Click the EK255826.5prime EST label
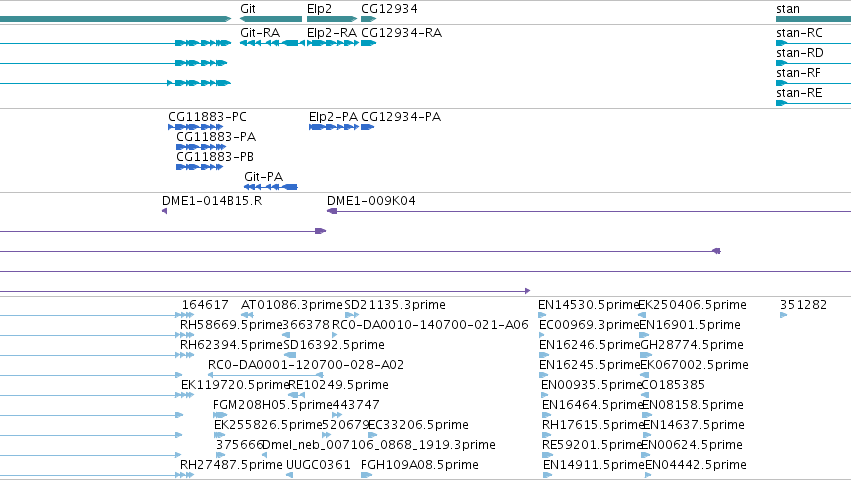851x480 pixels. click(268, 426)
